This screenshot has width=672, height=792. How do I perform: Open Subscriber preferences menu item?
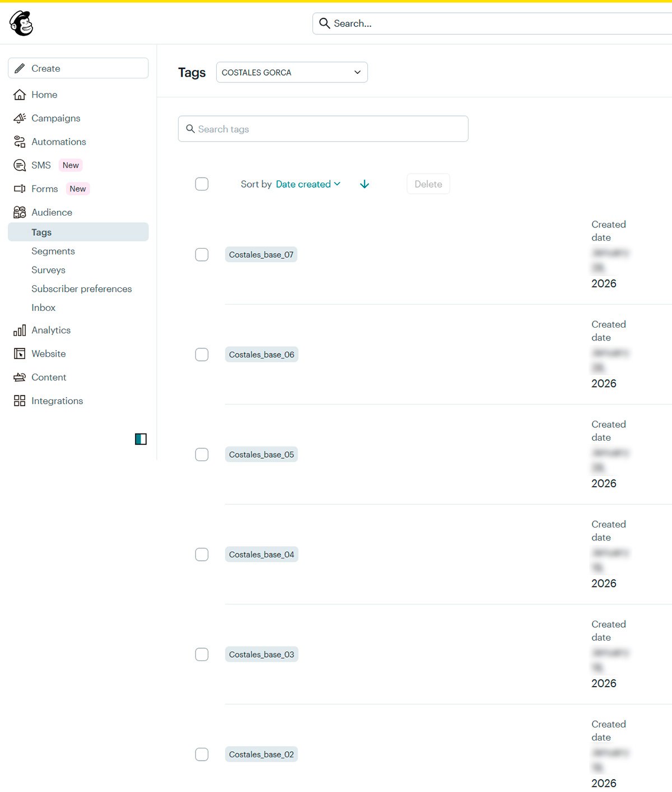point(82,289)
